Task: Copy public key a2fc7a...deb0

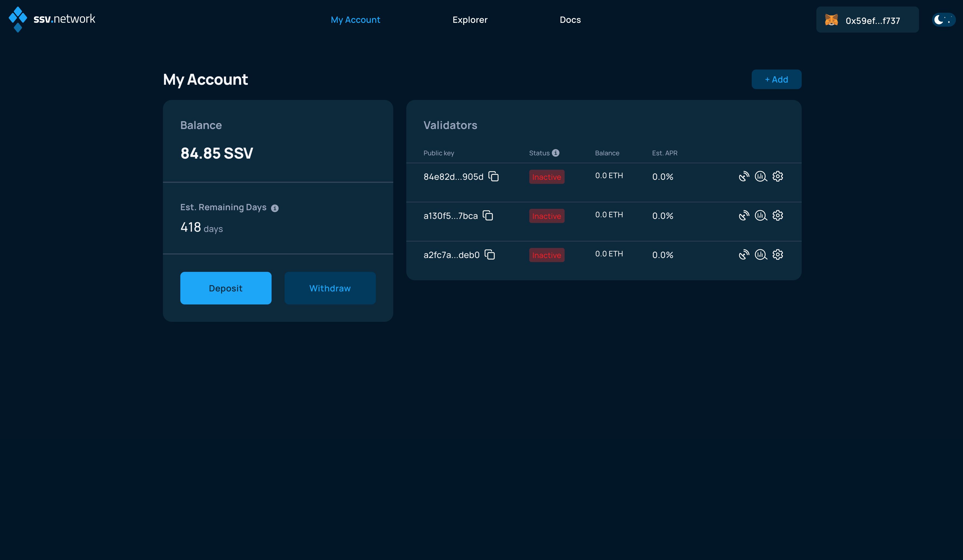Action: coord(490,254)
